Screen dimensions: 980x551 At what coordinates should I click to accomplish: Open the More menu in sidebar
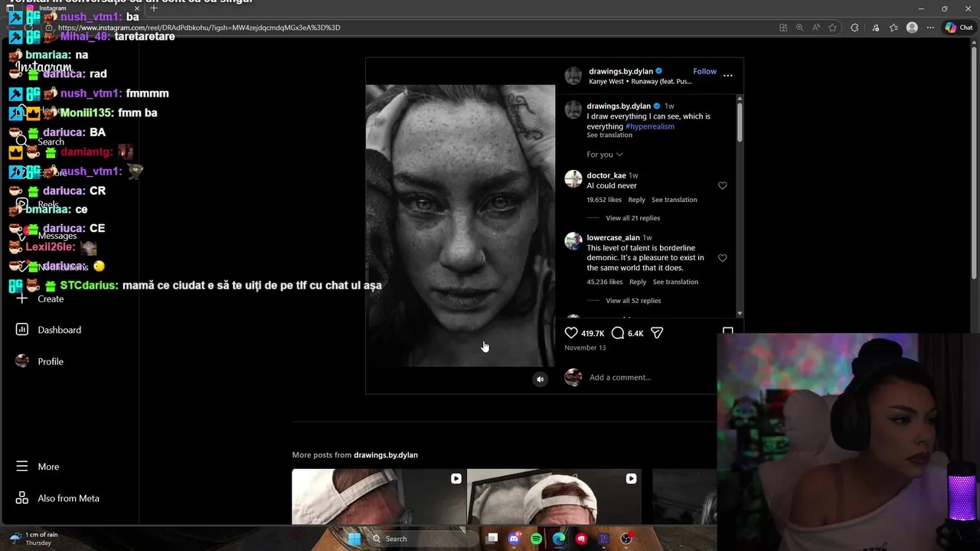[x=48, y=467]
